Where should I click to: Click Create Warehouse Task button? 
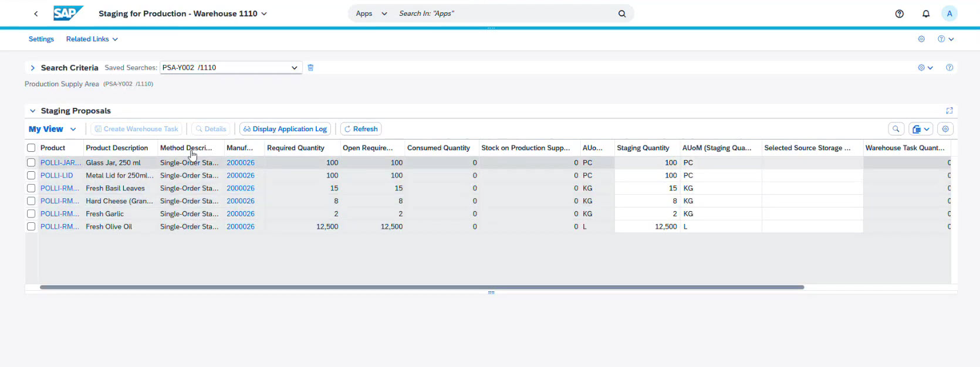tap(136, 129)
